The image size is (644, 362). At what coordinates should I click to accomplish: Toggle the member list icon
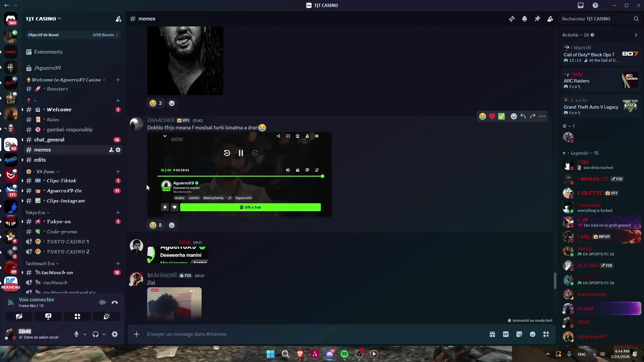click(x=550, y=19)
